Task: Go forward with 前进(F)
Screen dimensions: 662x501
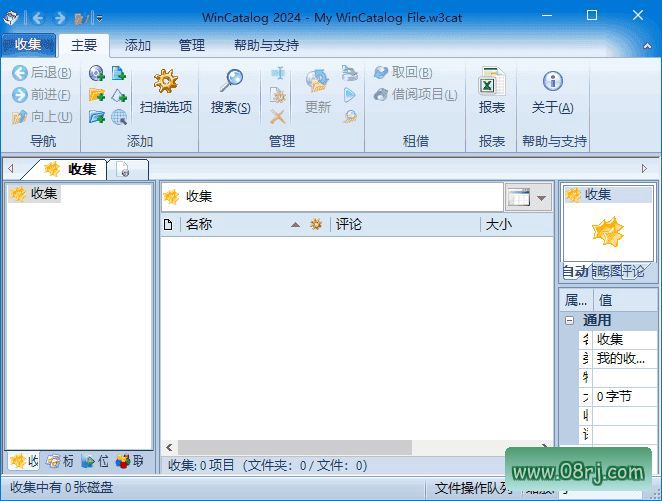Action: (x=41, y=95)
